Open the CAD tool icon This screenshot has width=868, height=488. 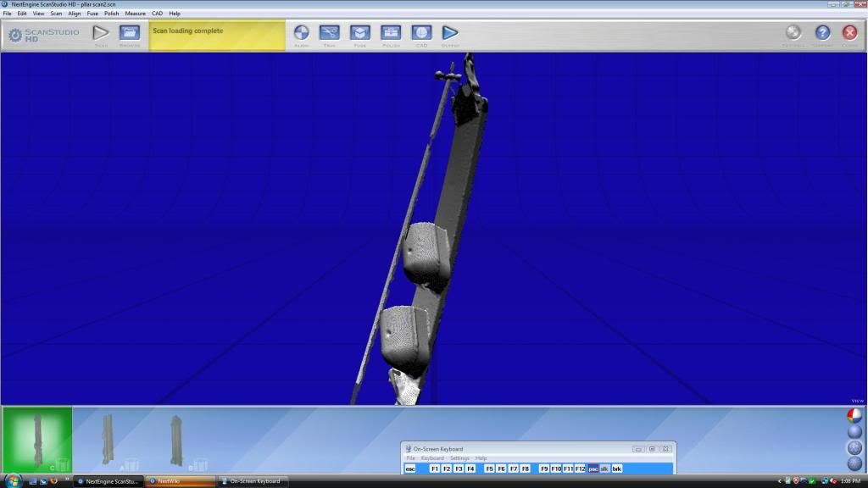point(420,33)
